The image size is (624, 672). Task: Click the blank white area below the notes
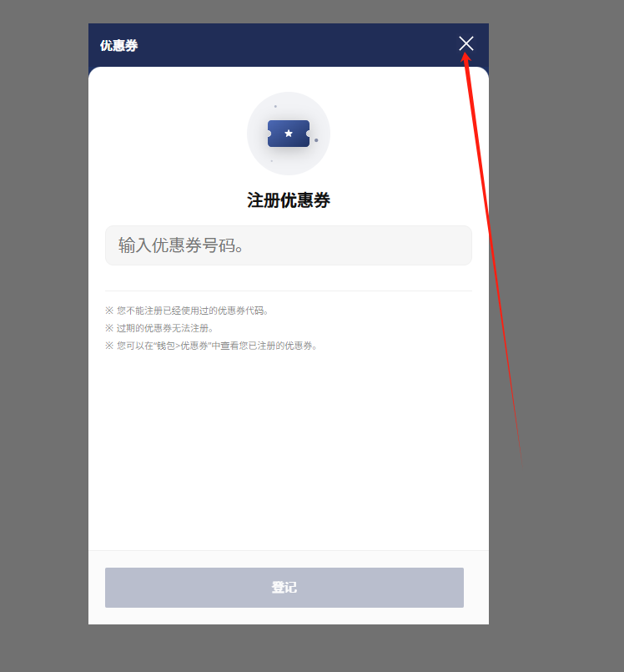(289, 450)
